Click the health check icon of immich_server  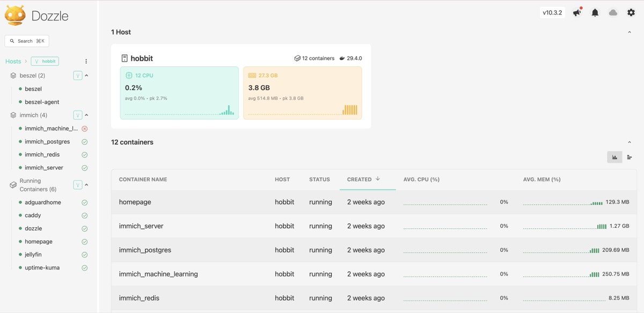[x=84, y=168]
